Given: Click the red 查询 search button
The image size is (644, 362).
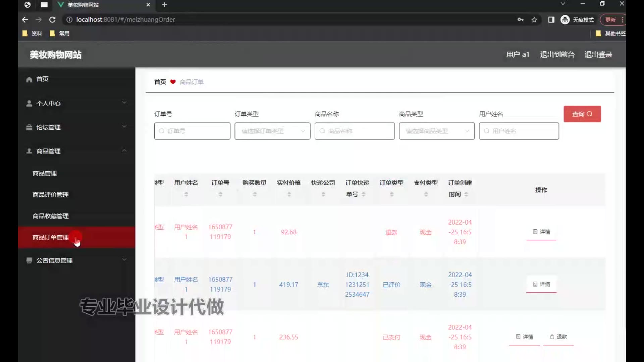Looking at the screenshot, I should [x=582, y=114].
